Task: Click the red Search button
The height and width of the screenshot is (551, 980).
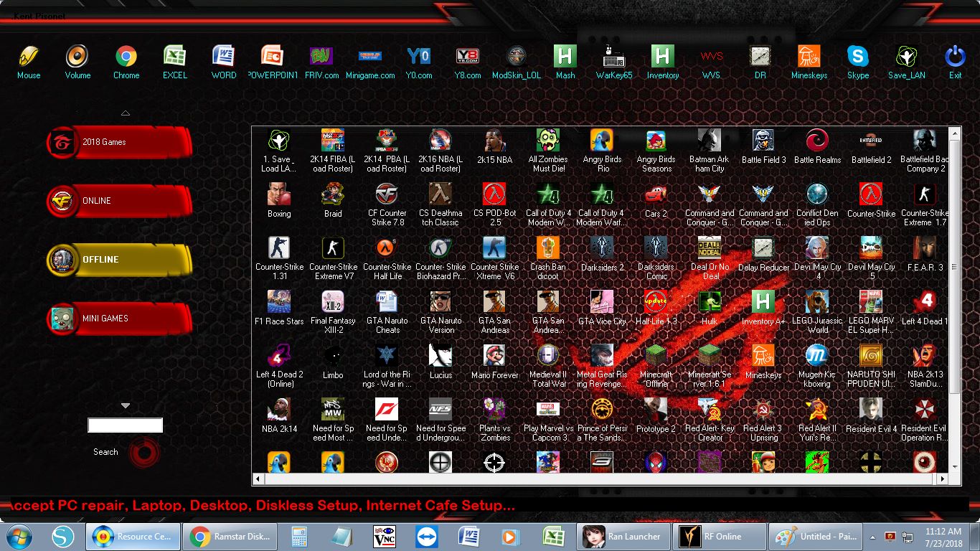Action: pyautogui.click(x=144, y=452)
